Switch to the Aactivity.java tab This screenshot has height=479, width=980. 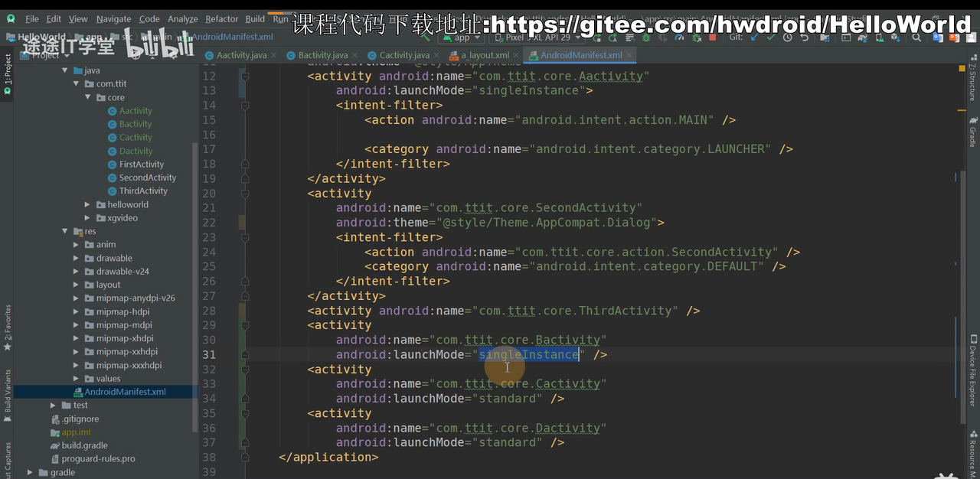pos(241,55)
